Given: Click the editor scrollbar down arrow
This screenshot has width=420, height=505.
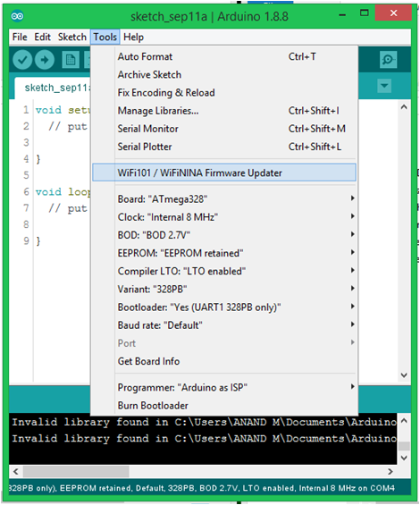Looking at the screenshot, I should coord(404,375).
